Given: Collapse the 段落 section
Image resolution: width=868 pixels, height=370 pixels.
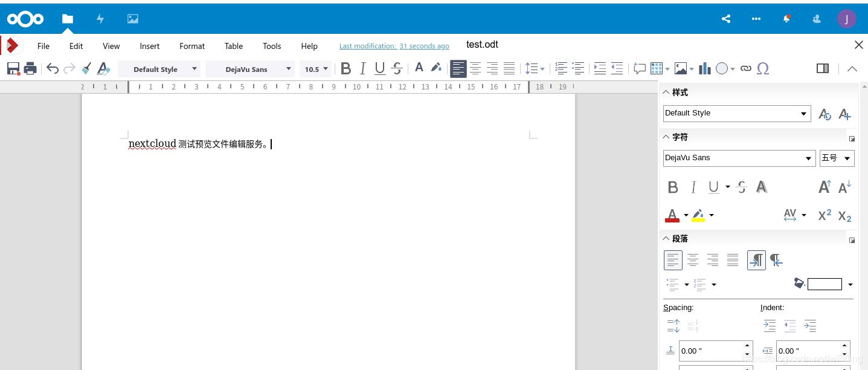Looking at the screenshot, I should pos(666,239).
